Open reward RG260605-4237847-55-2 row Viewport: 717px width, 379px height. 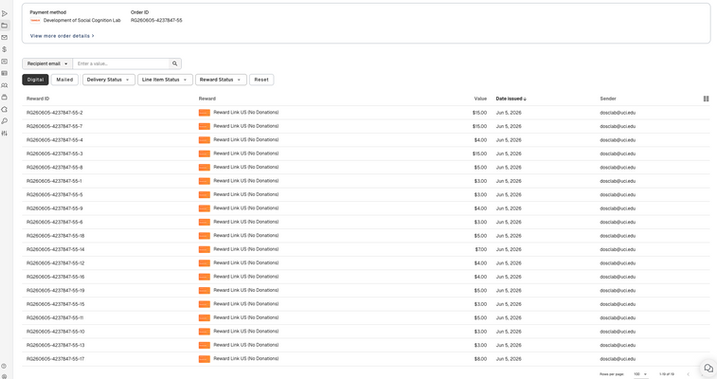tap(366, 112)
